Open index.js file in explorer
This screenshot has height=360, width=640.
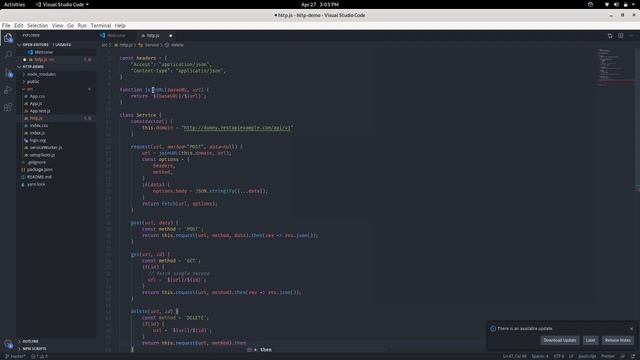coord(38,133)
